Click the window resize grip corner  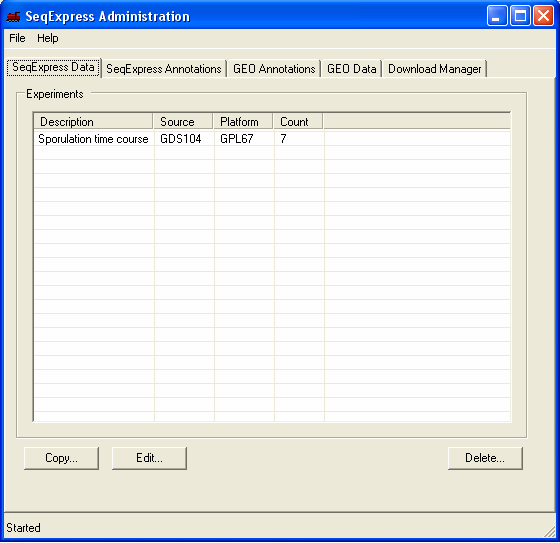(549, 531)
